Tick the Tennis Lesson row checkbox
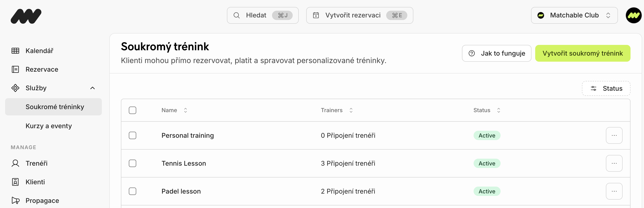 click(133, 164)
